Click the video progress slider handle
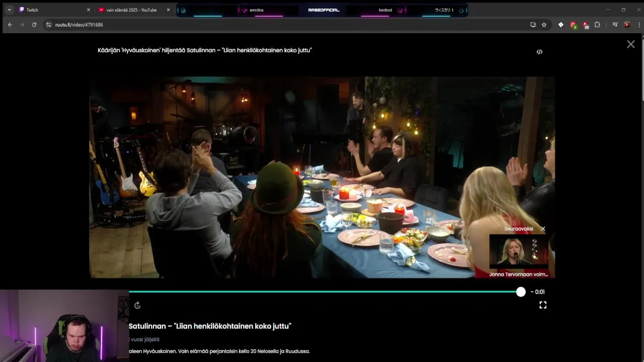 [521, 292]
